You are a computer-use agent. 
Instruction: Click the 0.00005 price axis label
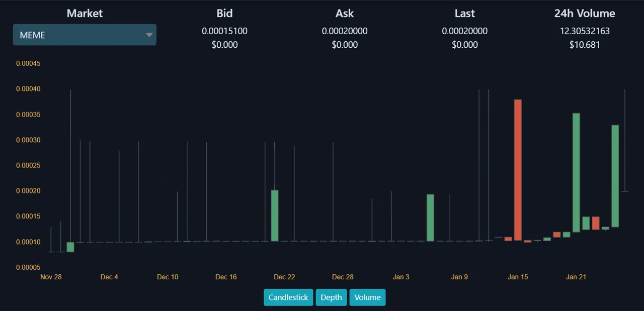coord(28,267)
